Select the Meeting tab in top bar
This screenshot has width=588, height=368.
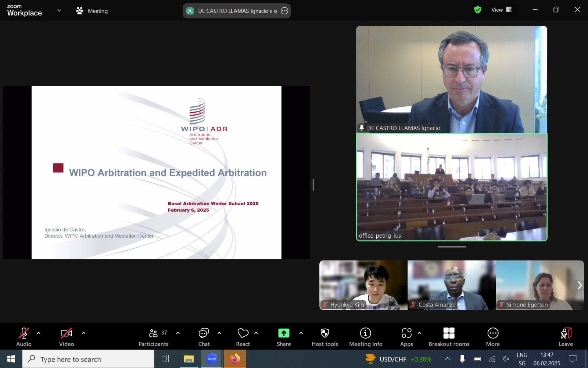[92, 11]
